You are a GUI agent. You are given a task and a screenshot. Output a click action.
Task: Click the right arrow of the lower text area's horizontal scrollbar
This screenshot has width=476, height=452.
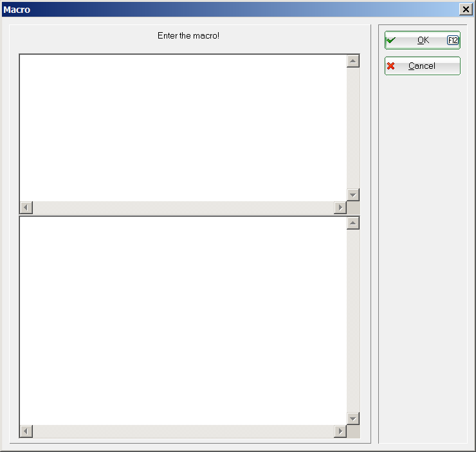coord(340,431)
